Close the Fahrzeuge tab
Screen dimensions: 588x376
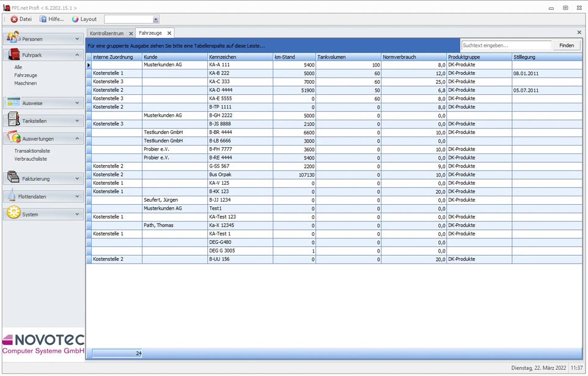[x=169, y=33]
